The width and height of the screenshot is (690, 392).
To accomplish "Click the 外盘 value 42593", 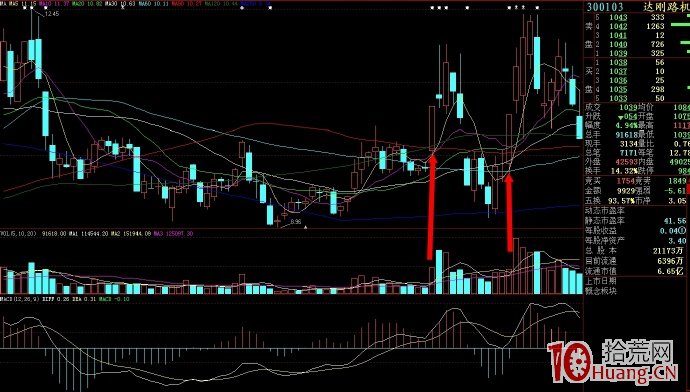I will tap(626, 161).
